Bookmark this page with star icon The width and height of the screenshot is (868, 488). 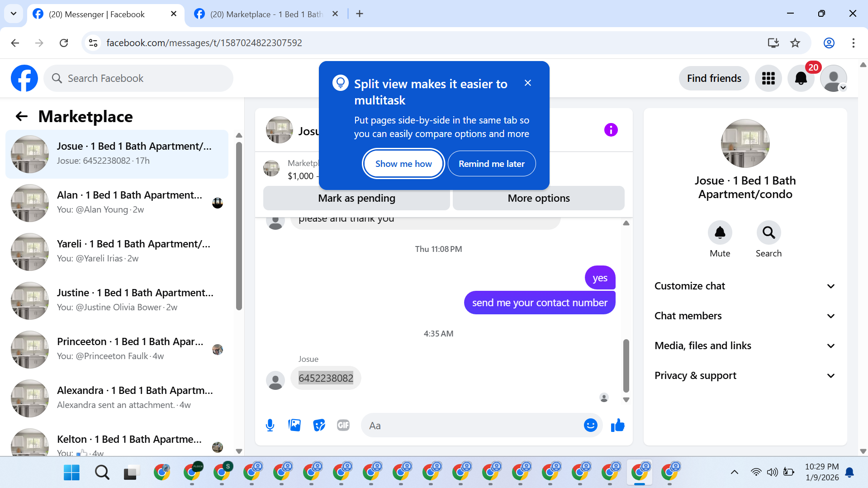[795, 43]
